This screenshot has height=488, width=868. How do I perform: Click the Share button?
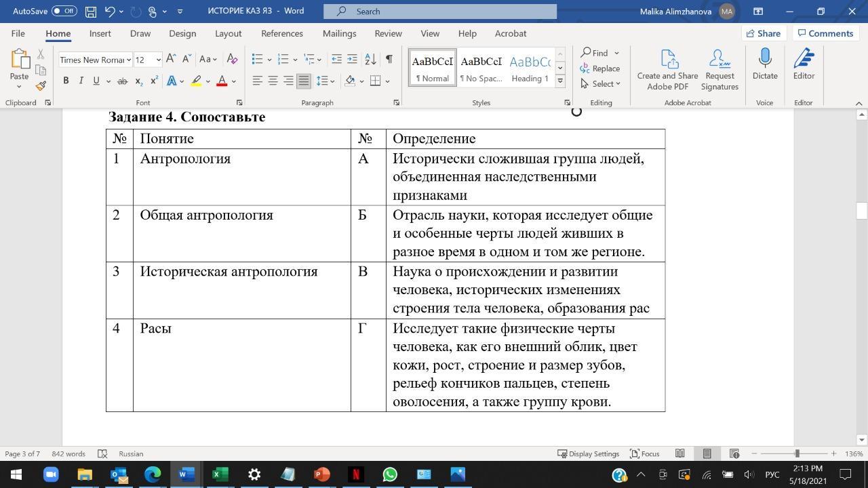coord(762,33)
